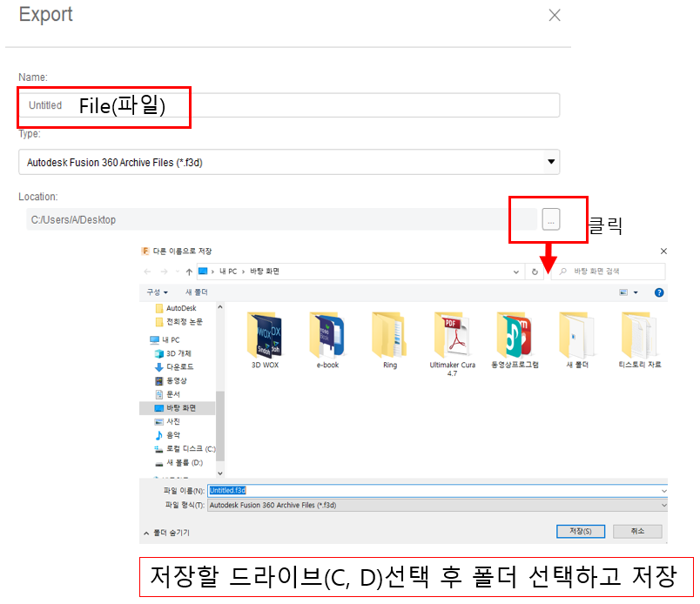
Task: Open the 티스토리 자료 folder
Action: (x=639, y=340)
